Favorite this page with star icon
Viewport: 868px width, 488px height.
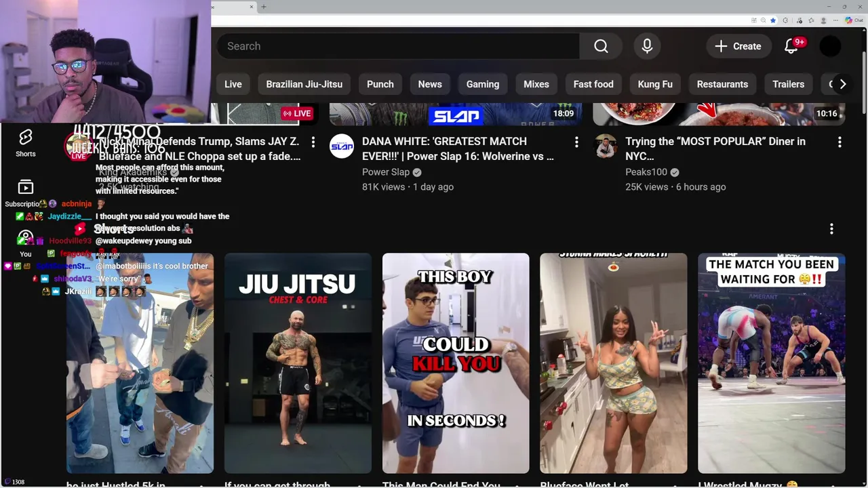[x=773, y=20]
